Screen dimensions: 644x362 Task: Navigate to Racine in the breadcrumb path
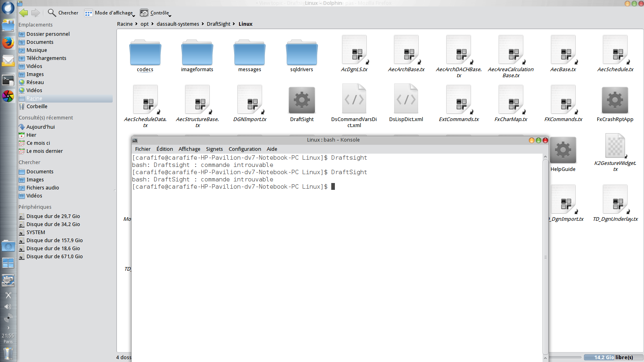(x=125, y=24)
